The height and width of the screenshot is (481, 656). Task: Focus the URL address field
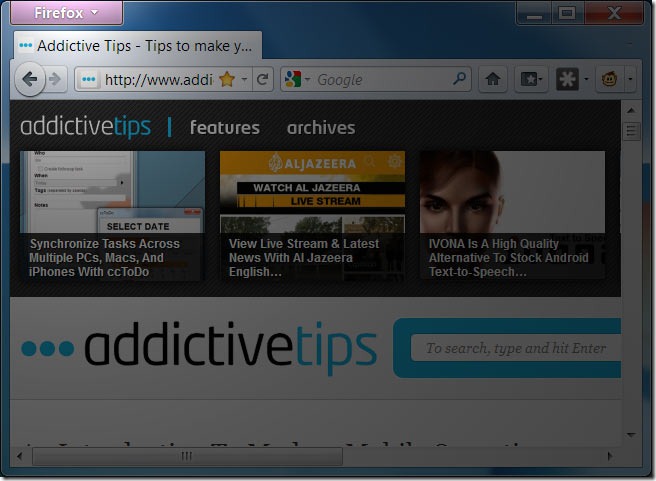pyautogui.click(x=159, y=79)
